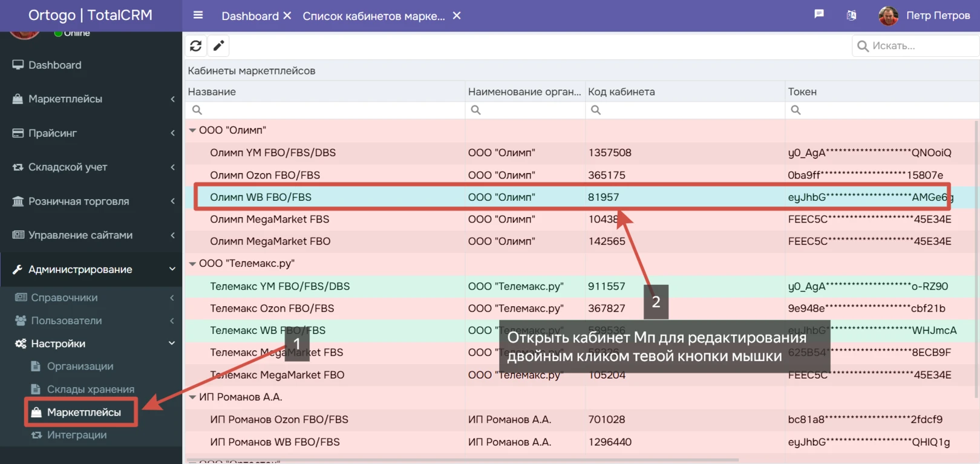Switch to the Dashboard tab
This screenshot has height=464, width=980.
pos(250,16)
